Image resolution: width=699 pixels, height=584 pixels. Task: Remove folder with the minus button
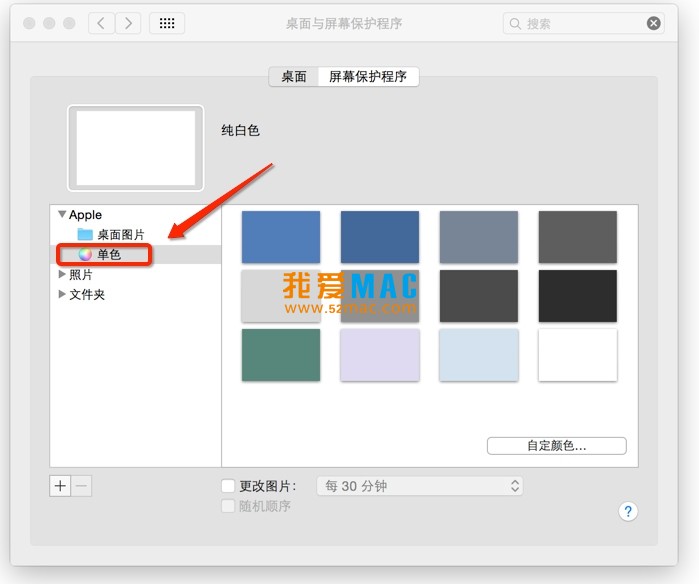(81, 486)
